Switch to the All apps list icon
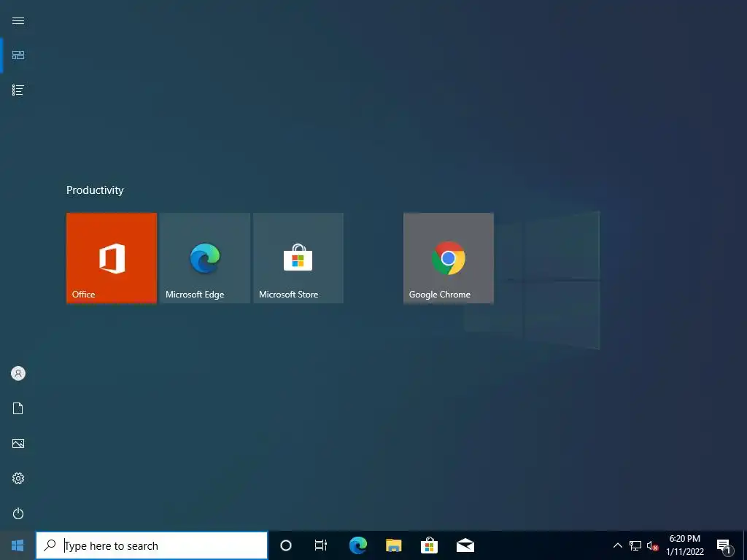The height and width of the screenshot is (560, 747). (x=18, y=90)
